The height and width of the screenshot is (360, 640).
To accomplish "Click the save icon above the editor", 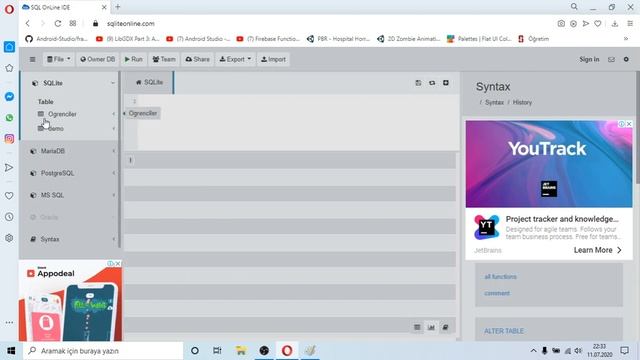I will pyautogui.click(x=418, y=83).
